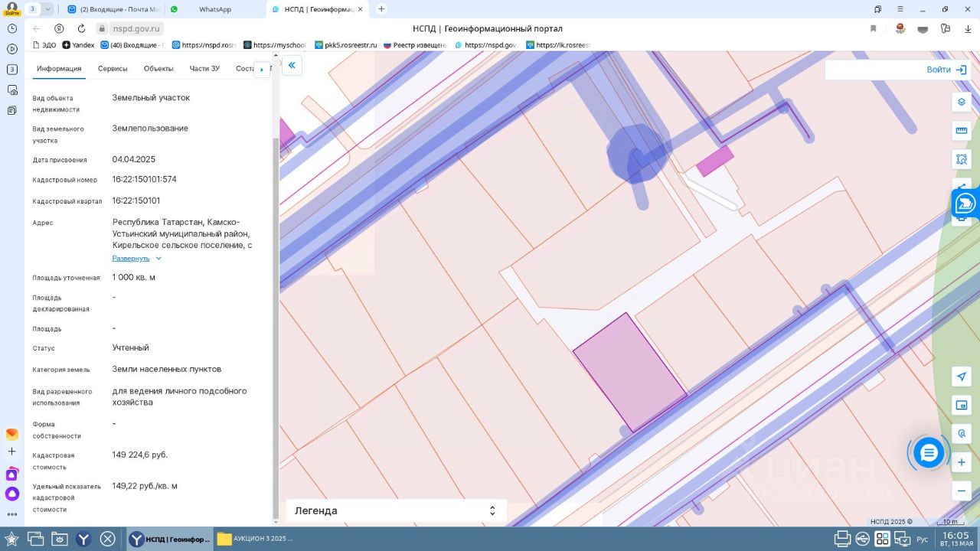
Task: Select the highlighted purple land parcel
Action: coord(629,372)
